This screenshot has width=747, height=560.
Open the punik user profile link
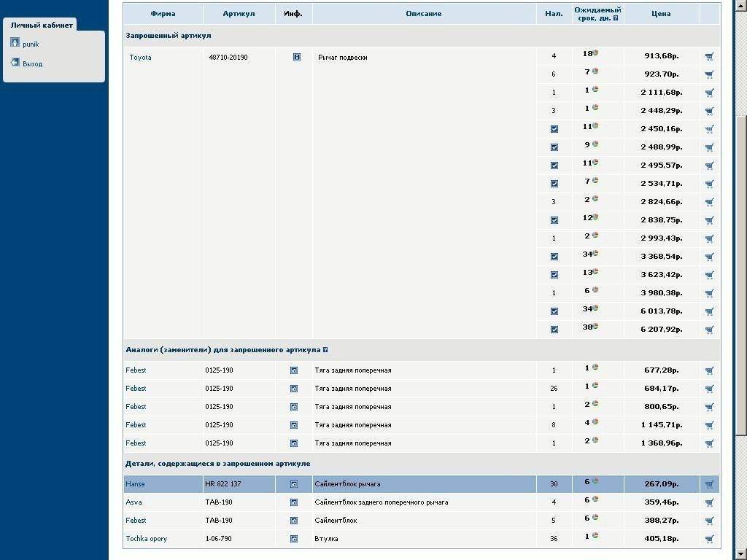pyautogui.click(x=31, y=44)
